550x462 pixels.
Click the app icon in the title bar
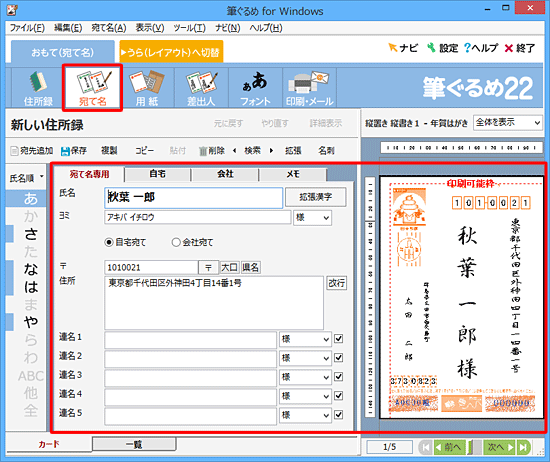click(x=12, y=11)
